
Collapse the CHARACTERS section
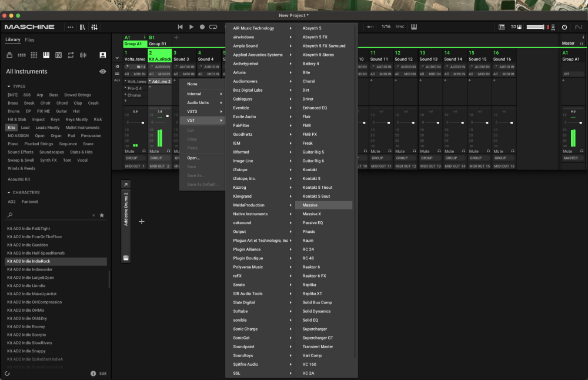click(x=9, y=192)
